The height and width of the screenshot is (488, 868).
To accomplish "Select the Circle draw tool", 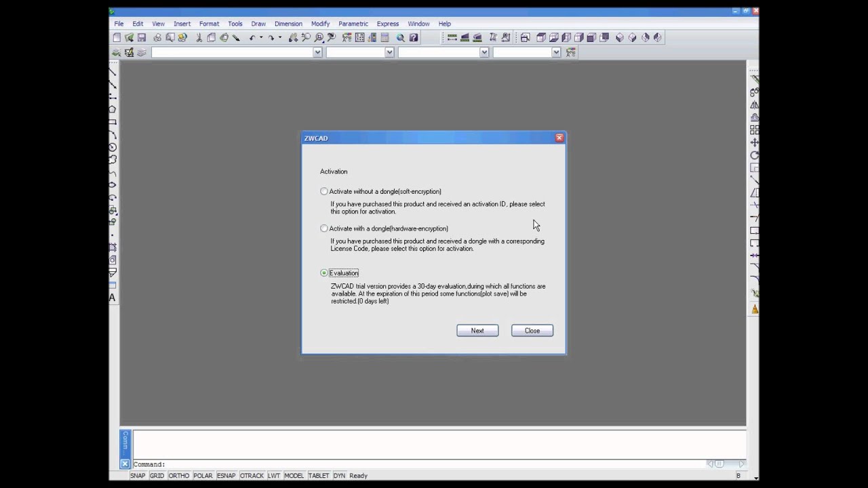I will (x=113, y=147).
